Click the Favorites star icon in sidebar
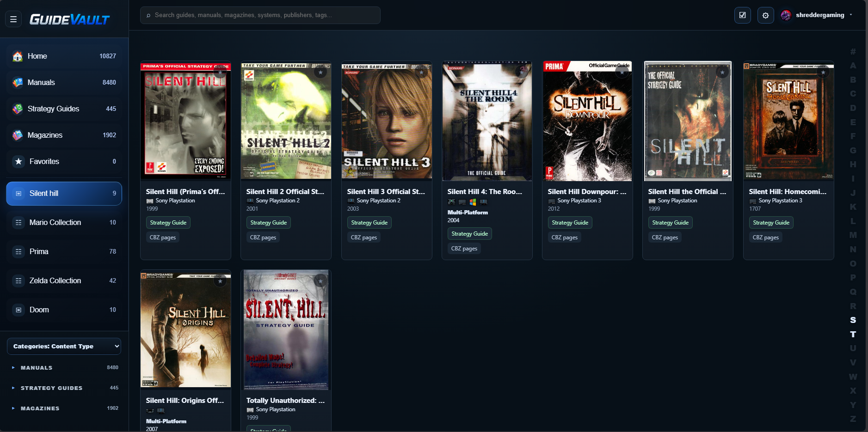 (18, 161)
